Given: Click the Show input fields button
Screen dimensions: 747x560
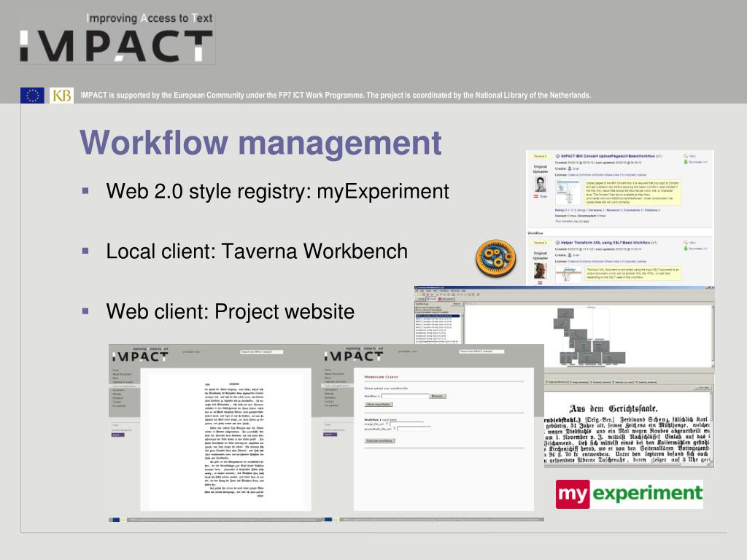Looking at the screenshot, I should (379, 404).
